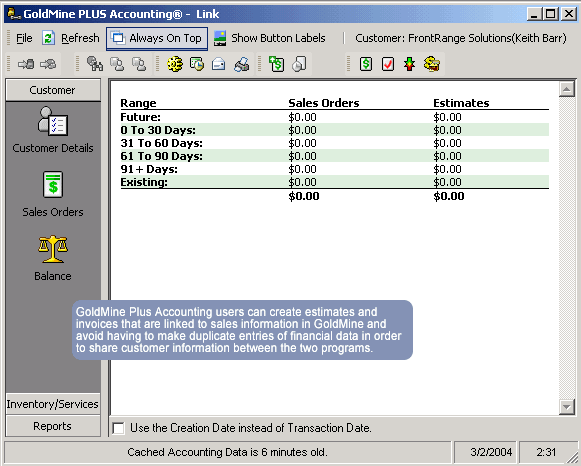Open Customer Details in the sidebar
Screen dimensions: 581x466
53,130
